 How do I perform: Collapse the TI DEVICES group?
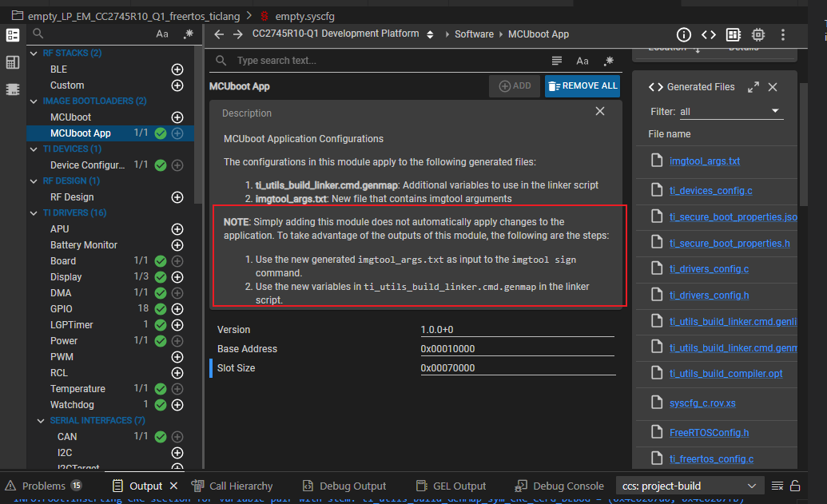(x=34, y=149)
